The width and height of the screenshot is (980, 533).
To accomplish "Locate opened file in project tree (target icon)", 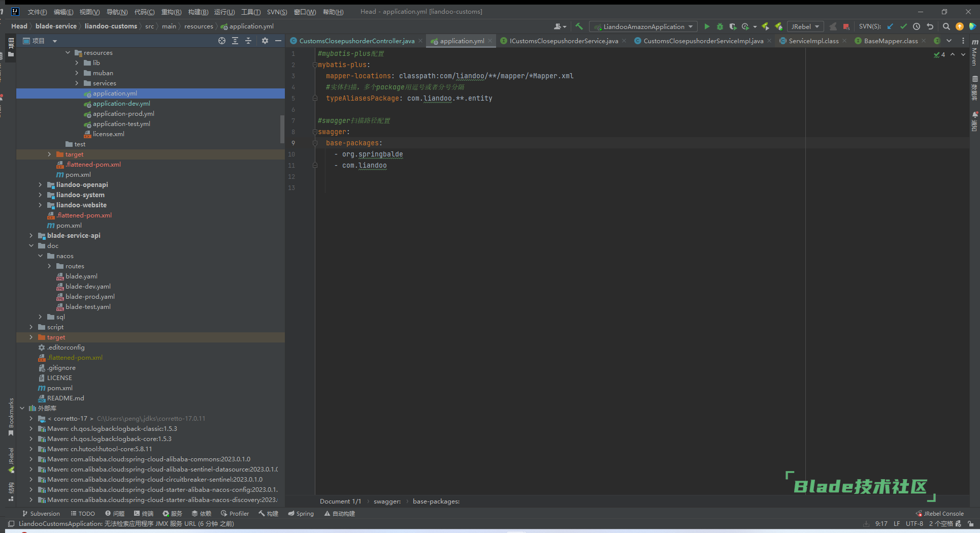I will tap(222, 41).
